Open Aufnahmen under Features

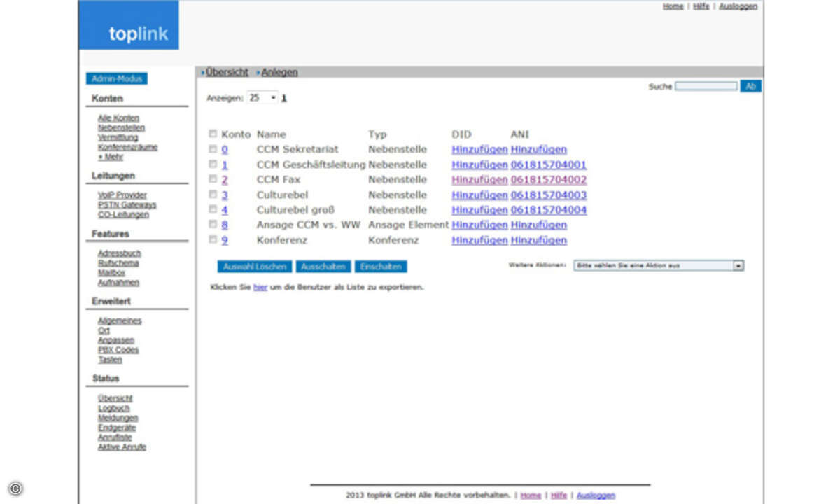[118, 283]
